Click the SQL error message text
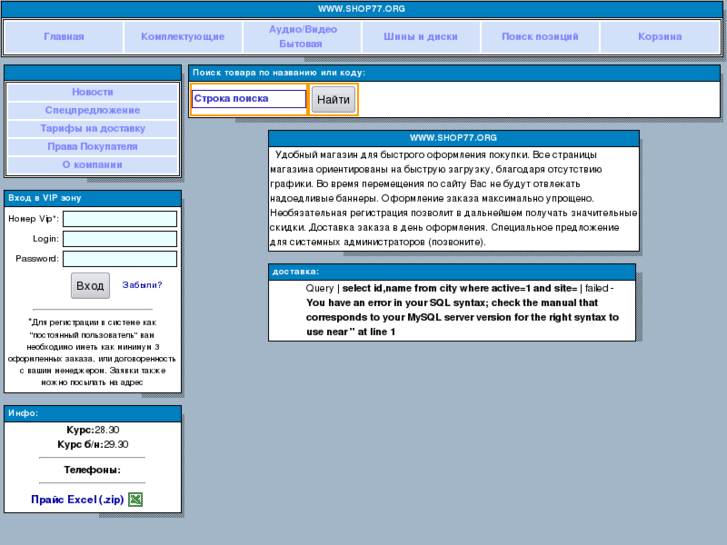 462,310
